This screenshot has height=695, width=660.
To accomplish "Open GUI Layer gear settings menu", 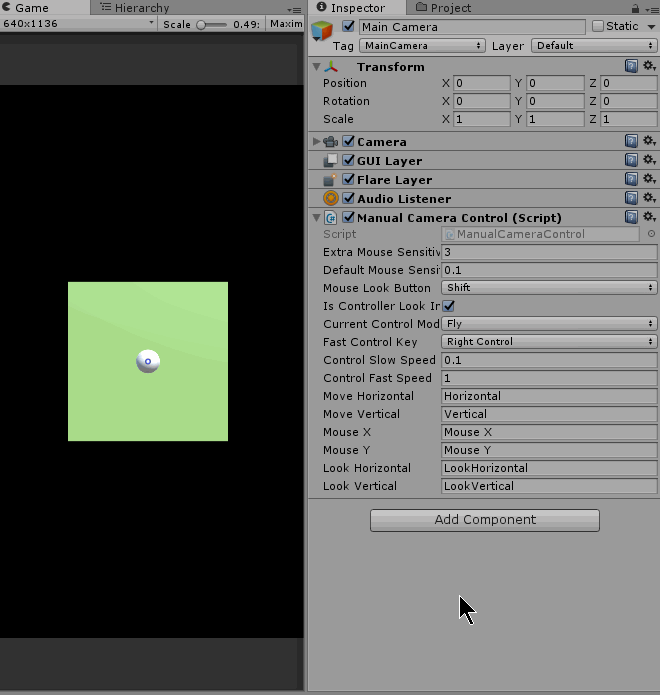I will (649, 160).
